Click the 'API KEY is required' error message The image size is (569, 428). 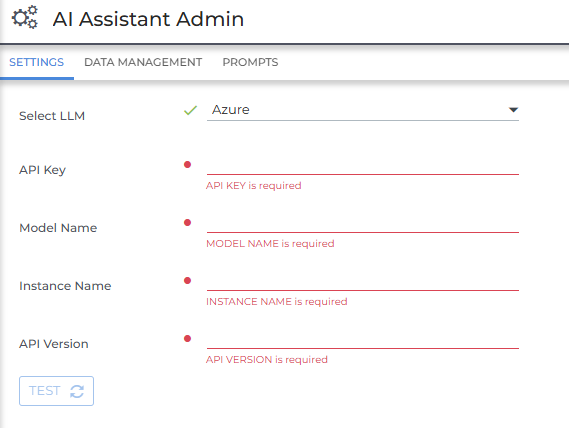[x=254, y=186]
